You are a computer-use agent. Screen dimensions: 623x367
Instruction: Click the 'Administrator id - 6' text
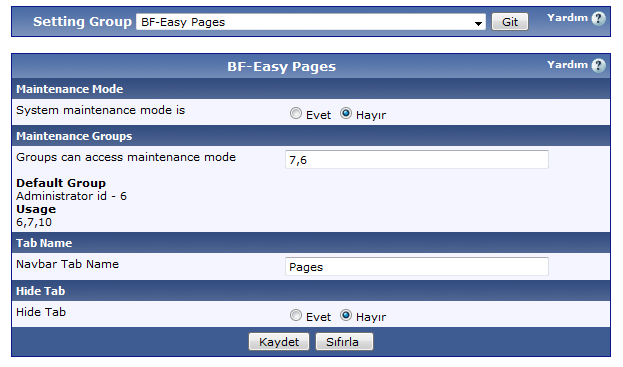tap(72, 196)
